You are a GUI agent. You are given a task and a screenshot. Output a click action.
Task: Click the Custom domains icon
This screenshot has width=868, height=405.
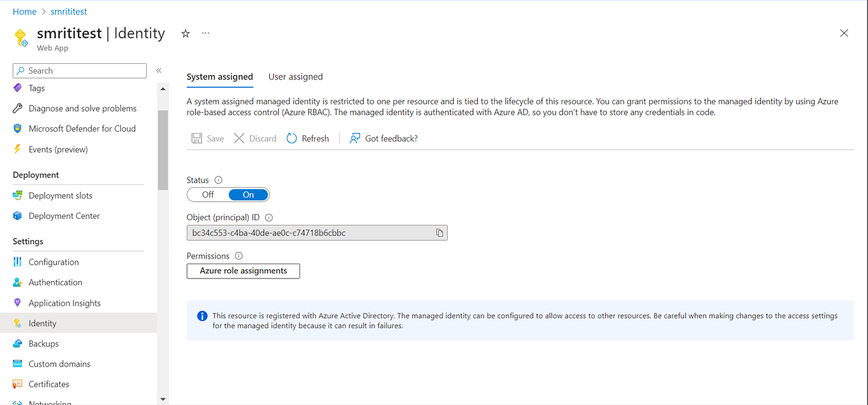click(x=17, y=364)
